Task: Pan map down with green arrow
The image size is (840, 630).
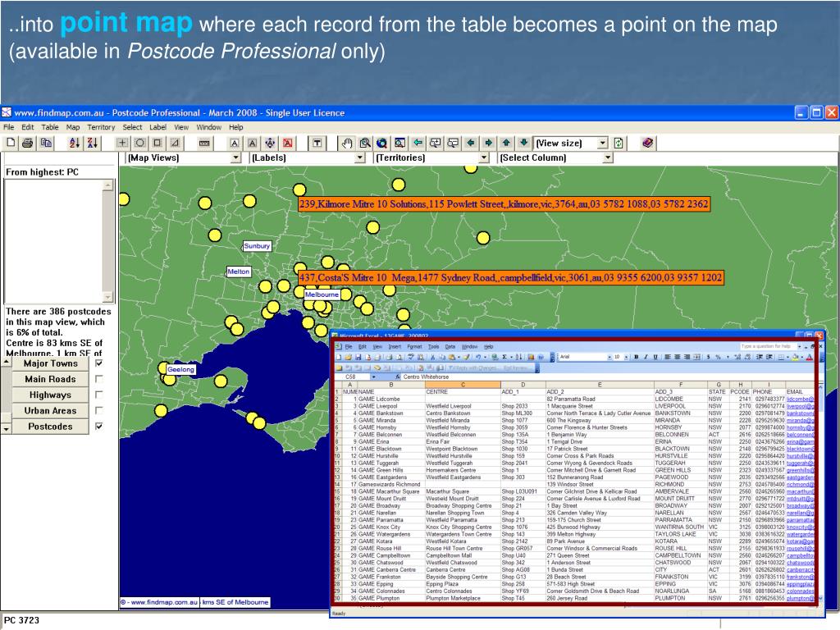Action: (524, 143)
